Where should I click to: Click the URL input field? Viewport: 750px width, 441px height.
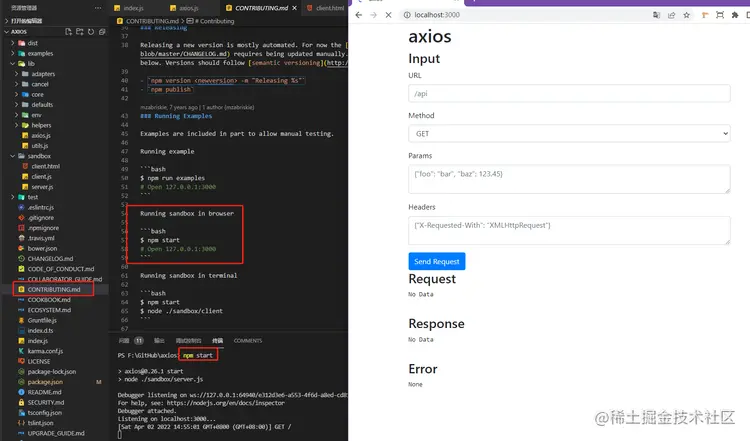(x=569, y=93)
